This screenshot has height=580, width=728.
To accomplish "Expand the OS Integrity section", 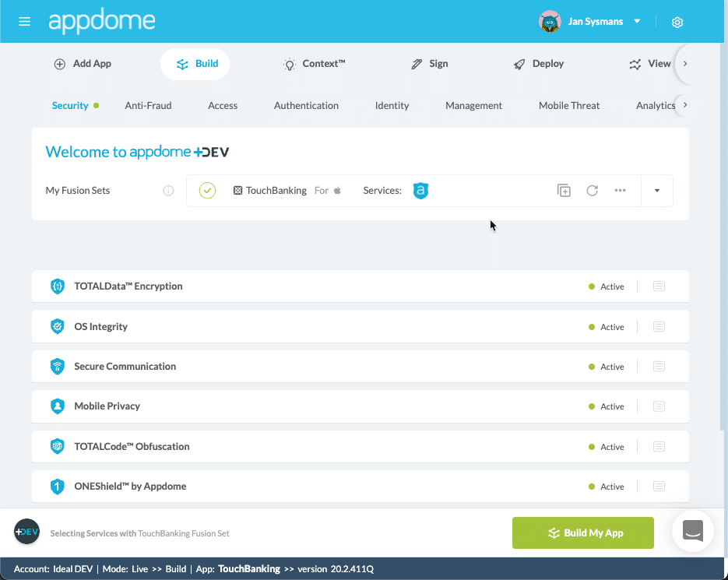I will [x=360, y=326].
